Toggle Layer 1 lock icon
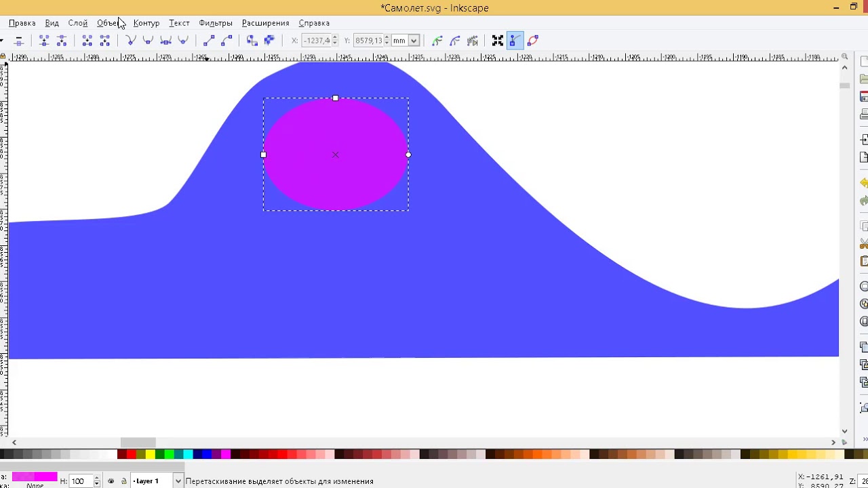This screenshot has height=488, width=868. (123, 481)
